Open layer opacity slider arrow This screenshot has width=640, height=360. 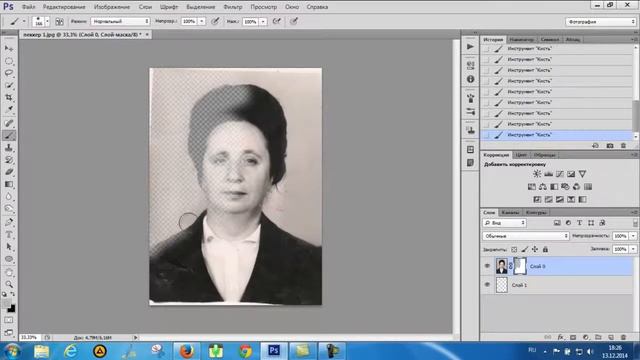(633, 236)
